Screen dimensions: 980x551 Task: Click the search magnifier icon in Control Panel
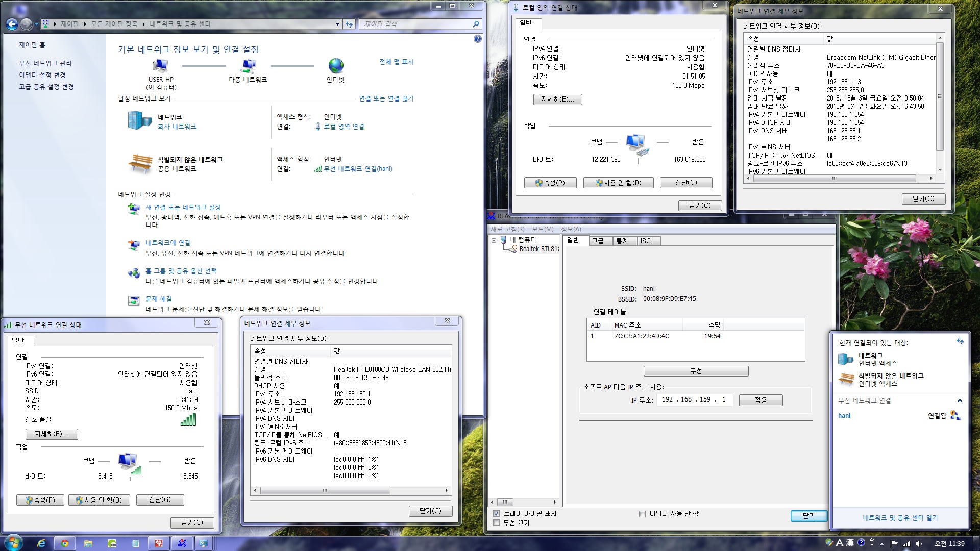click(x=476, y=24)
